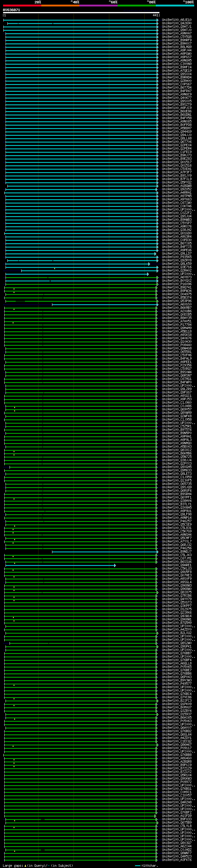This screenshot has width=197, height=868.
Task: Select hit label UniRef100_A1SFD9
Action: [177, 816]
